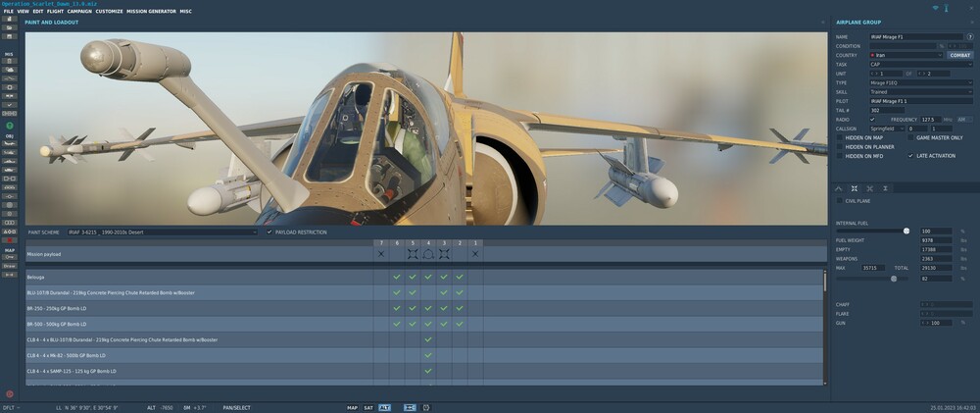This screenshot has width=980, height=413.
Task: Click the red X delete object icon
Action: point(10,240)
